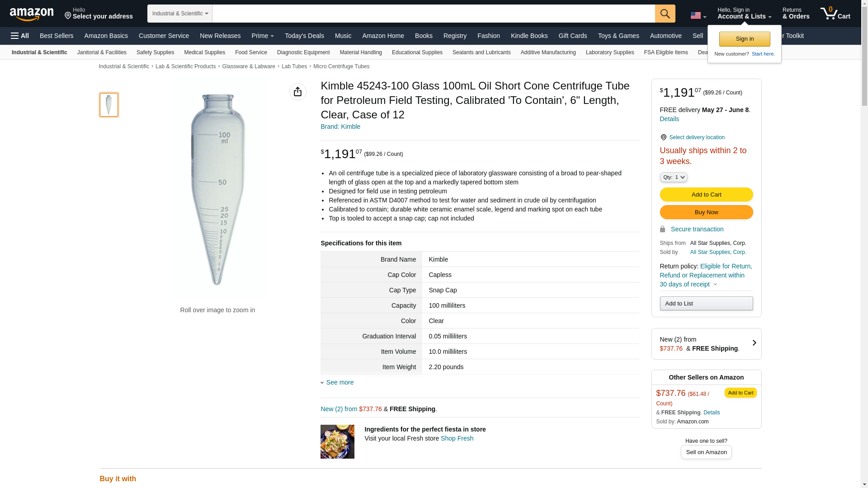Image resolution: width=868 pixels, height=488 pixels.
Task: Expand the return policy details
Action: tap(715, 284)
